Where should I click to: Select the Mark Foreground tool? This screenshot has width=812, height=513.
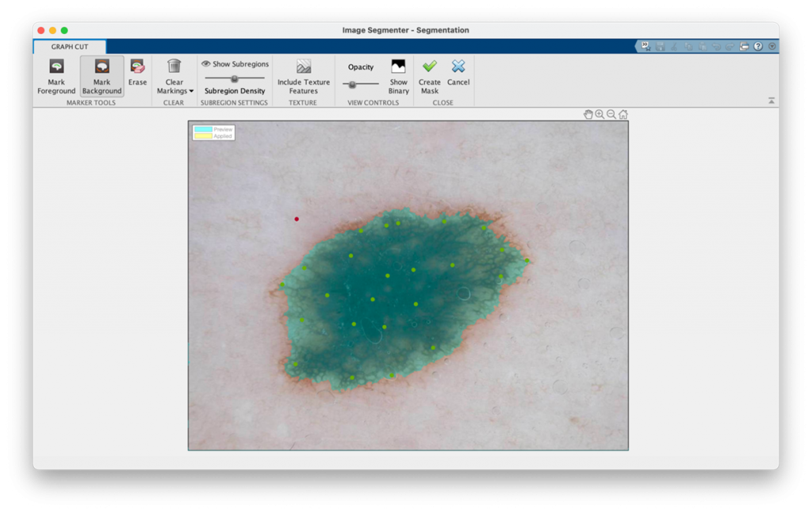tap(56, 75)
